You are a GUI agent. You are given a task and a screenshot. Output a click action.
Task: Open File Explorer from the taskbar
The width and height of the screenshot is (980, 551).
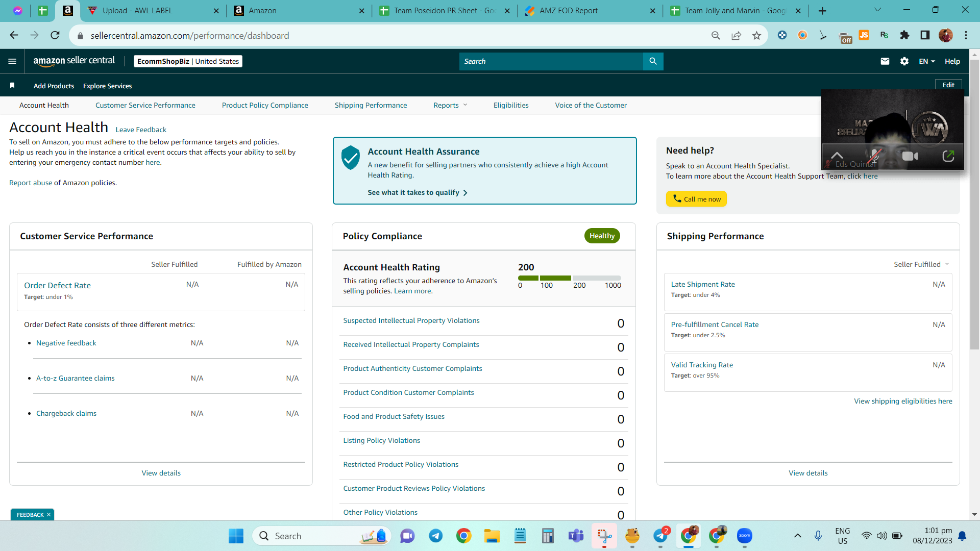point(492,536)
